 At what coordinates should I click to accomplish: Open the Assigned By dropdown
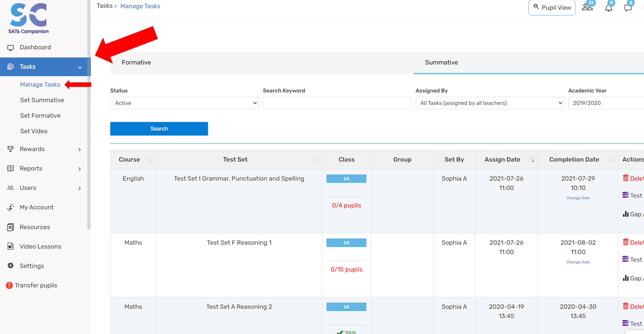[490, 103]
